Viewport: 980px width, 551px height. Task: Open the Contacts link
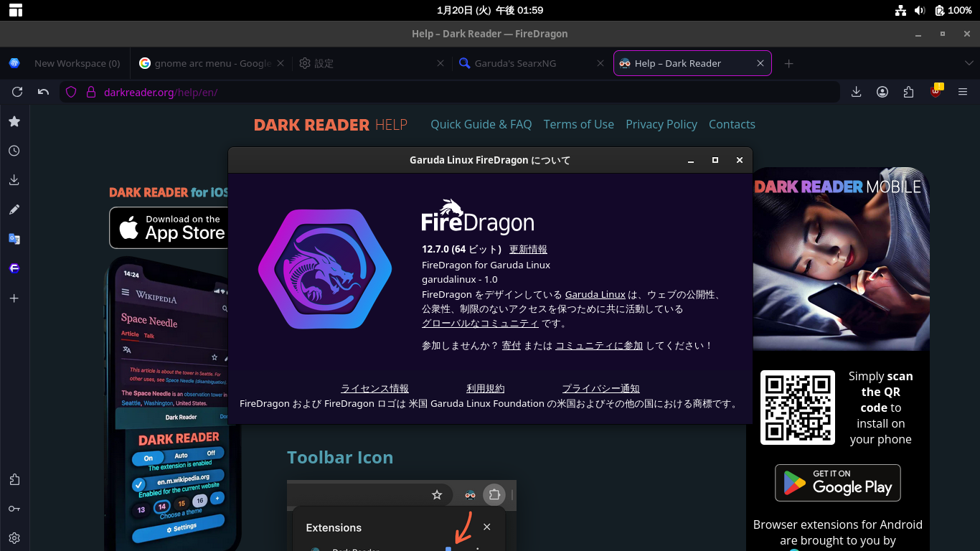(732, 124)
